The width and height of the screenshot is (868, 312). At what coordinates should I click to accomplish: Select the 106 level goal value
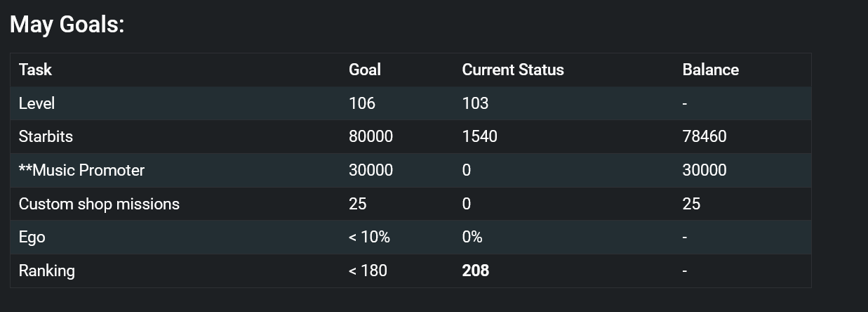pos(362,103)
